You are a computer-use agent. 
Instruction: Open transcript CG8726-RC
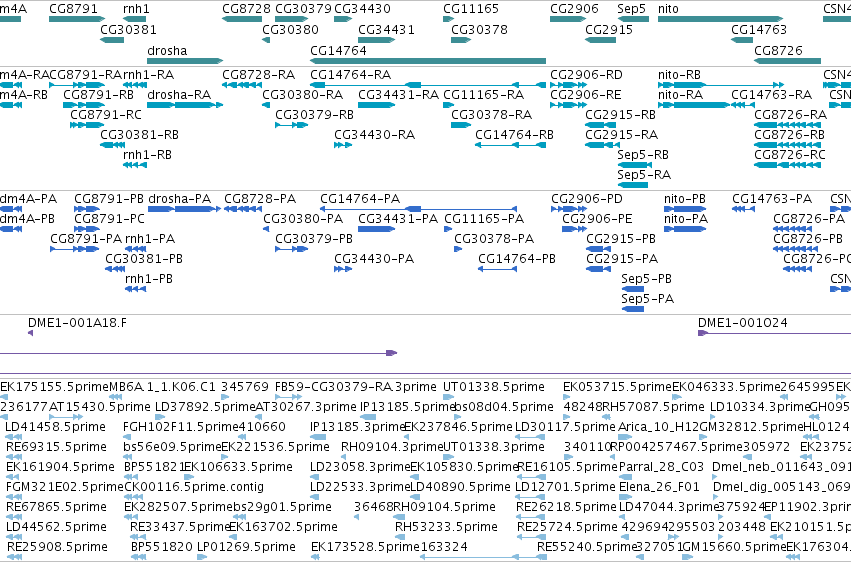click(790, 155)
